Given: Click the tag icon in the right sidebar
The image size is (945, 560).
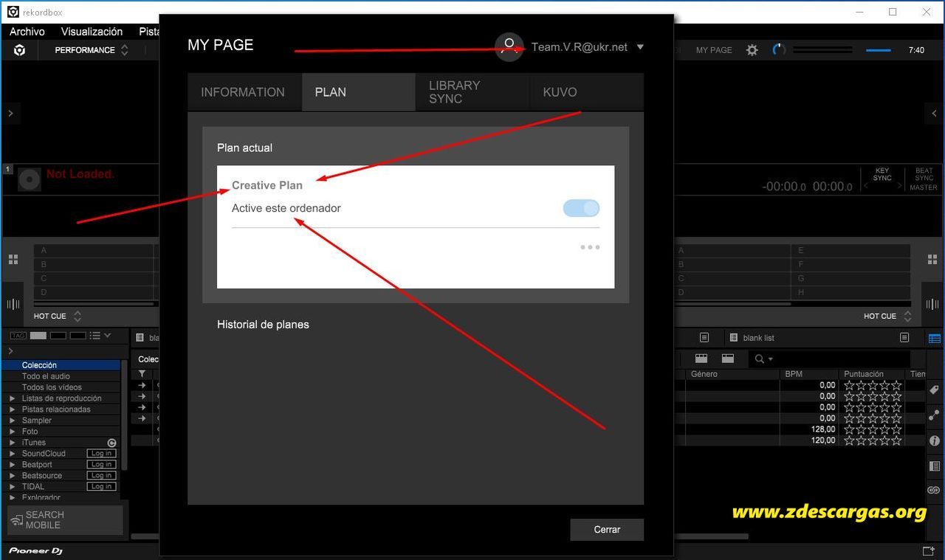Looking at the screenshot, I should [x=934, y=390].
